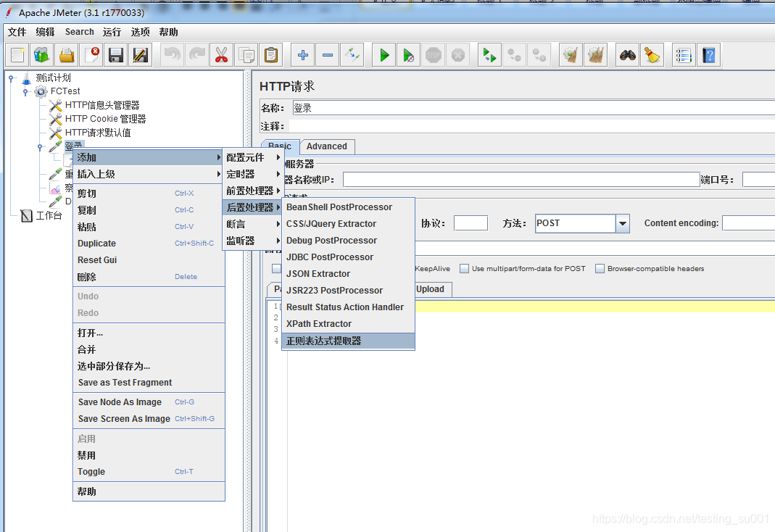Toggle Browser-compatible headers checkbox
Screen dimensions: 775x532
[x=600, y=269]
